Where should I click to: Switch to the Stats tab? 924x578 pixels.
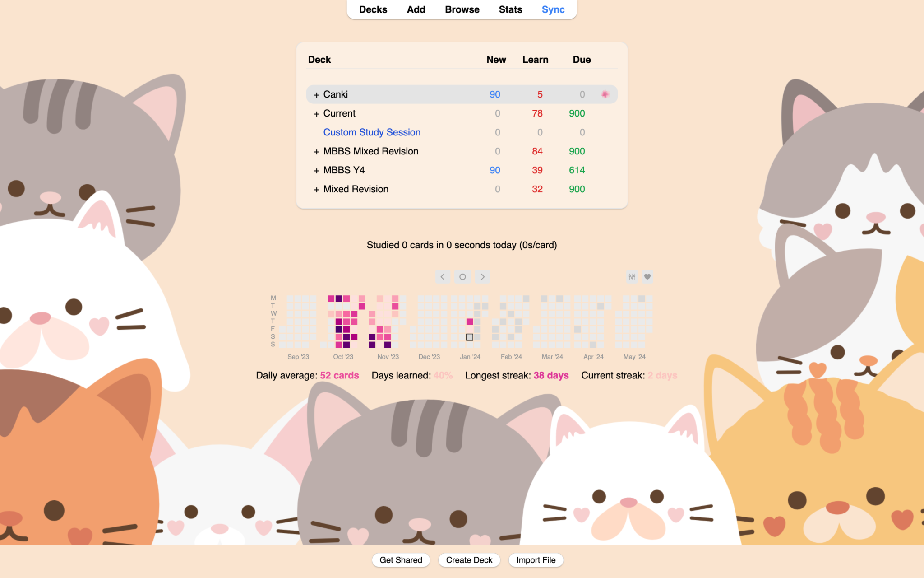510,9
